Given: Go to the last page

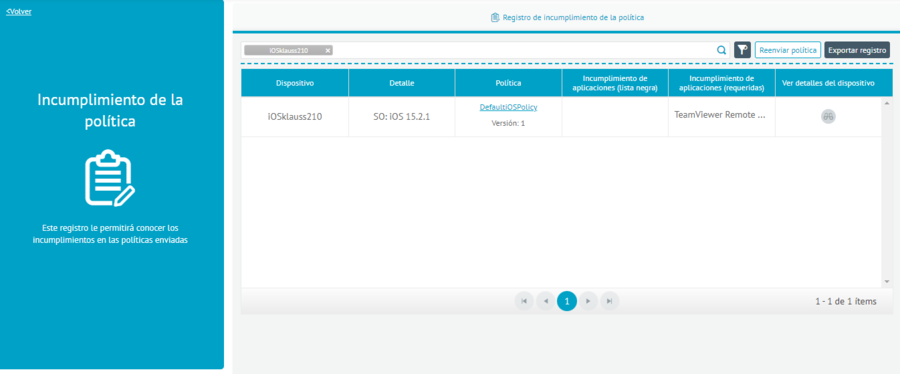Looking at the screenshot, I should click(x=610, y=301).
